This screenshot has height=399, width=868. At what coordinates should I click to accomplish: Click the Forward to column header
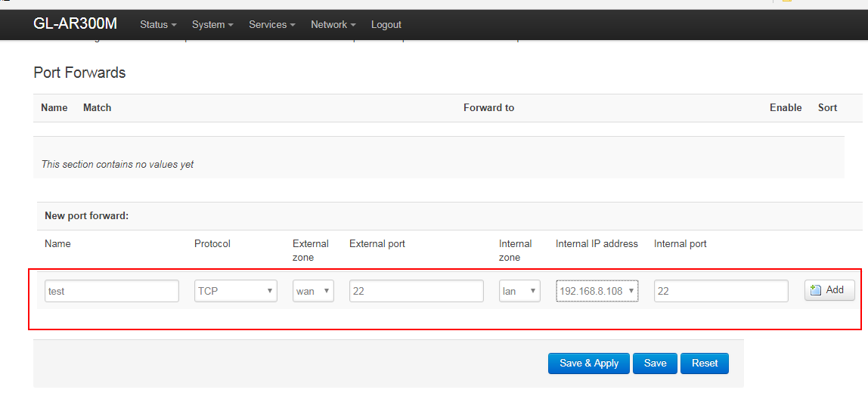[488, 108]
